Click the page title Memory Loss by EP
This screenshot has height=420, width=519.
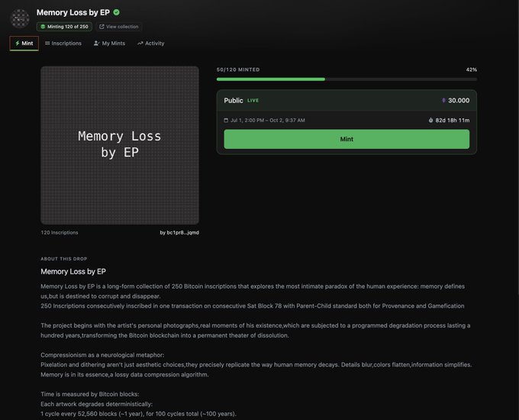coord(73,12)
